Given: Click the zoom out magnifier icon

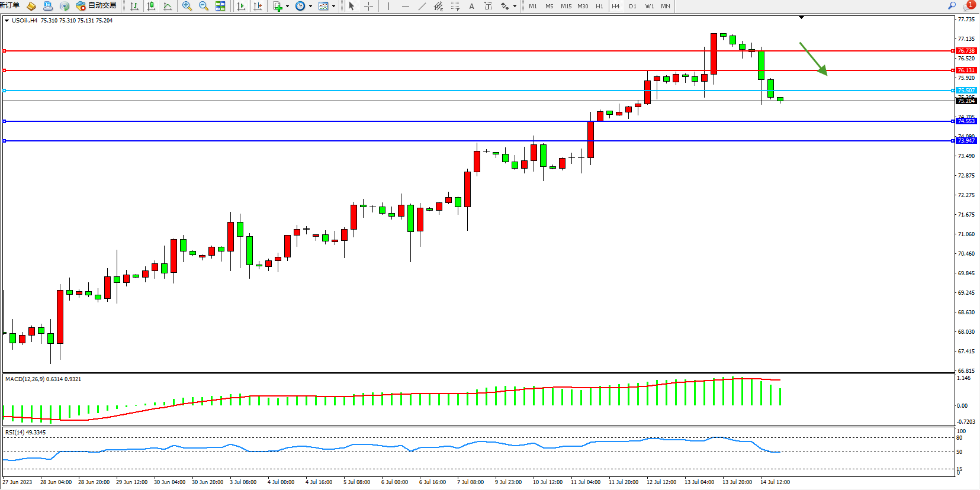Looking at the screenshot, I should click(204, 6).
